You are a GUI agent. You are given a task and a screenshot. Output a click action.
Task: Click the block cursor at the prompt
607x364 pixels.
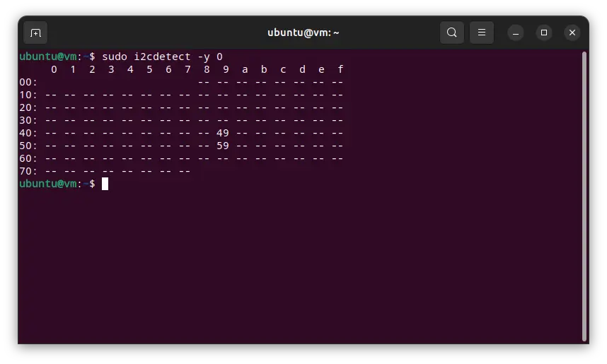click(105, 184)
